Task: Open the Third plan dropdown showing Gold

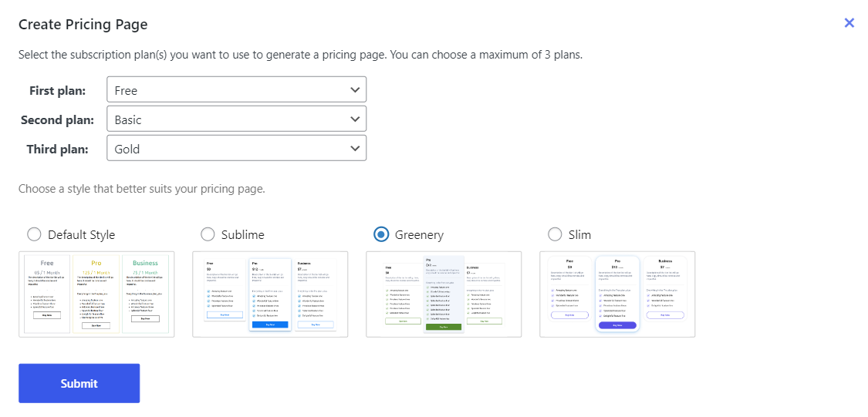Action: pos(236,148)
